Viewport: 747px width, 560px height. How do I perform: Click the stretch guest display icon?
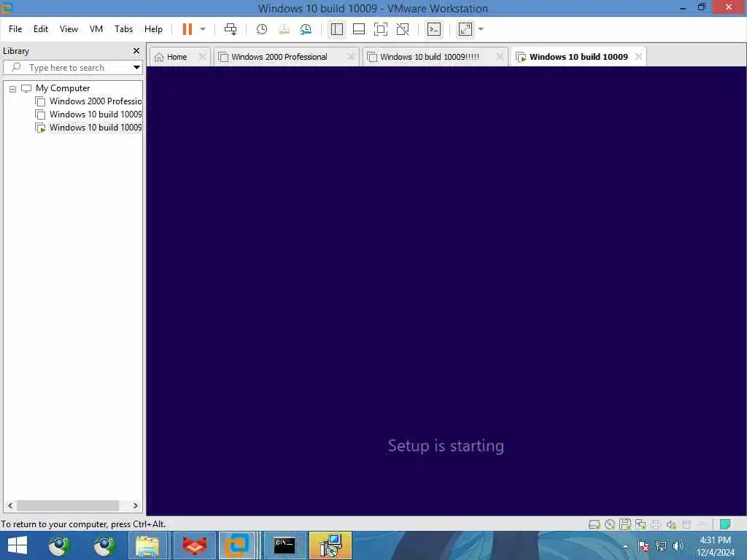465,29
